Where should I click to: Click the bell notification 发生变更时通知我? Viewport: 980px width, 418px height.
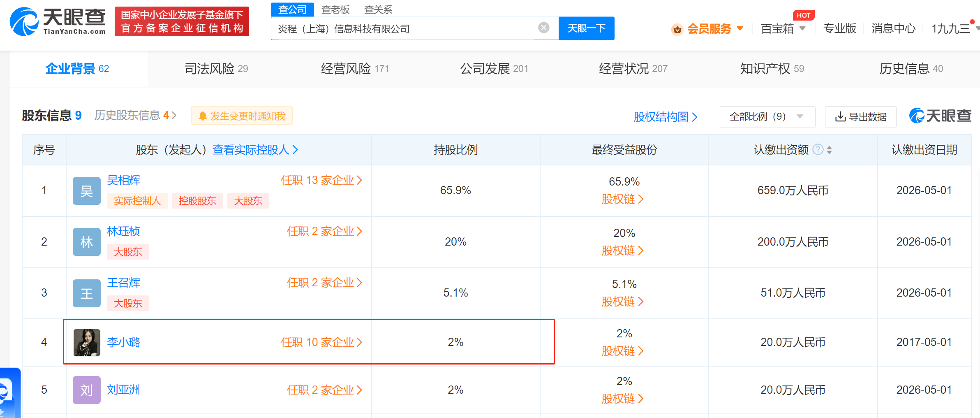[x=242, y=116]
